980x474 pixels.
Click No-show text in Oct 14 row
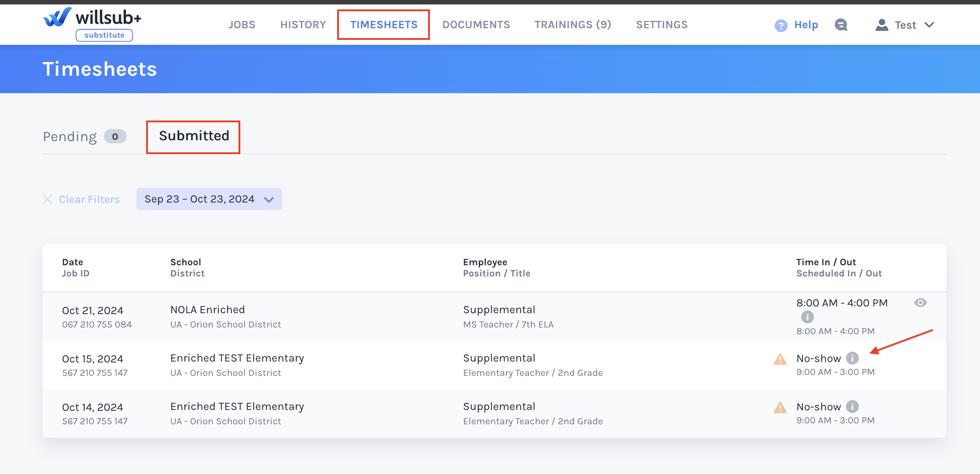[819, 407]
